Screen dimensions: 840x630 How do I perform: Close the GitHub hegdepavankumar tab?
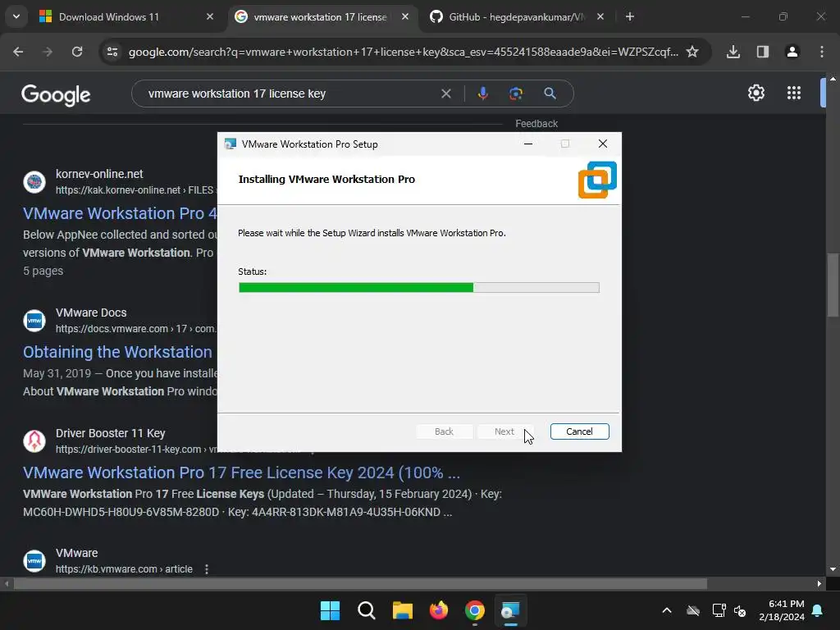[600, 16]
